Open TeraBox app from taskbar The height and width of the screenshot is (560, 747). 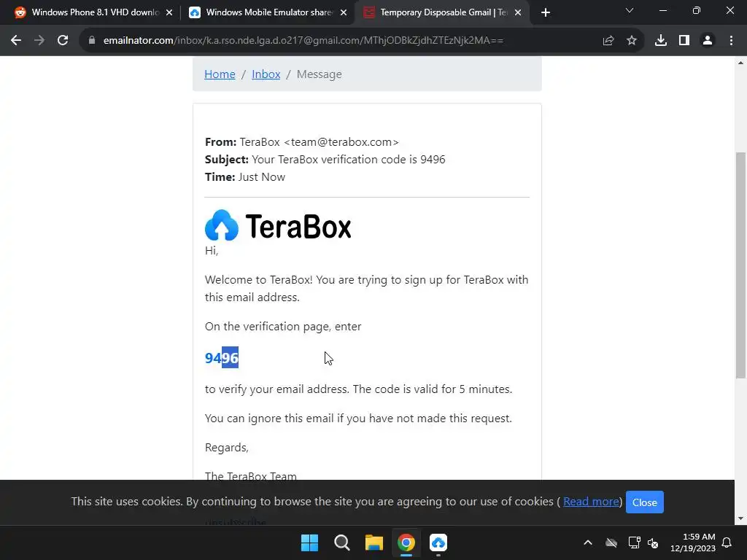[438, 542]
